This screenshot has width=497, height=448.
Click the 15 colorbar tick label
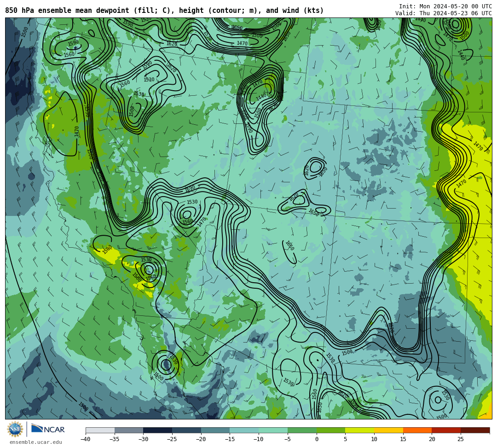(x=403, y=439)
